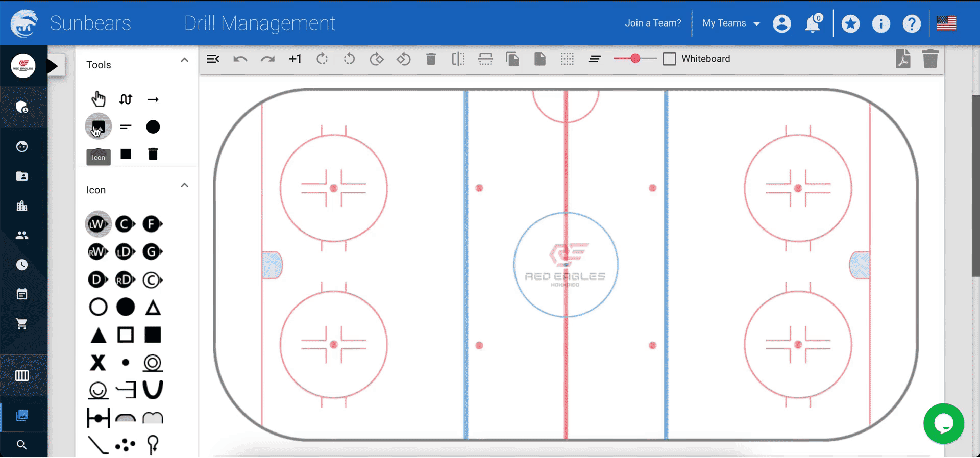
Task: Open the search in sidebar
Action: pos(21,445)
